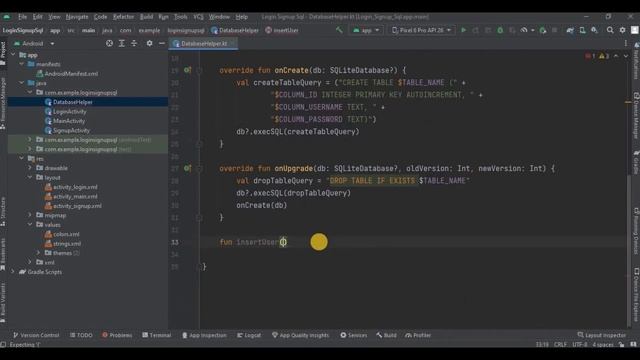Open the Build menu
Viewport: 640px width, 360px height.
(x=146, y=17)
